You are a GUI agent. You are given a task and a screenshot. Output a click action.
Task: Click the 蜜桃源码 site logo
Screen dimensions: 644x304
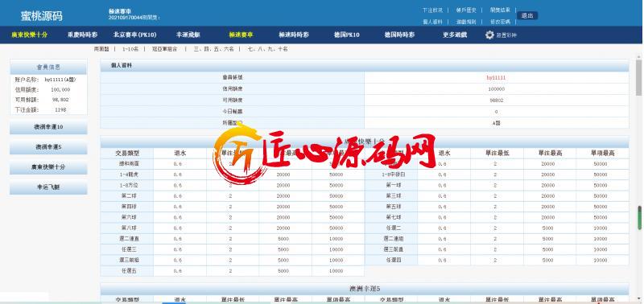42,16
